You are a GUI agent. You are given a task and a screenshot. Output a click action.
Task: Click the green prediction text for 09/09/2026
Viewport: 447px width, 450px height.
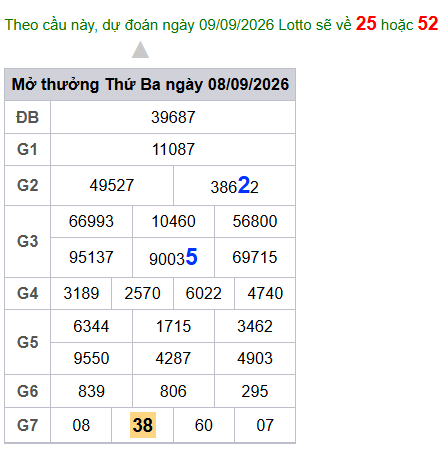[178, 25]
